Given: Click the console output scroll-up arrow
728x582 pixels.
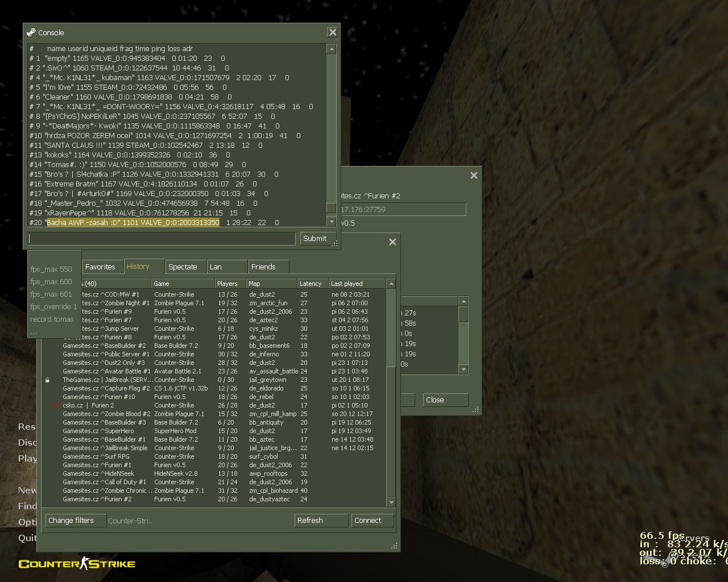Looking at the screenshot, I should coord(332,49).
